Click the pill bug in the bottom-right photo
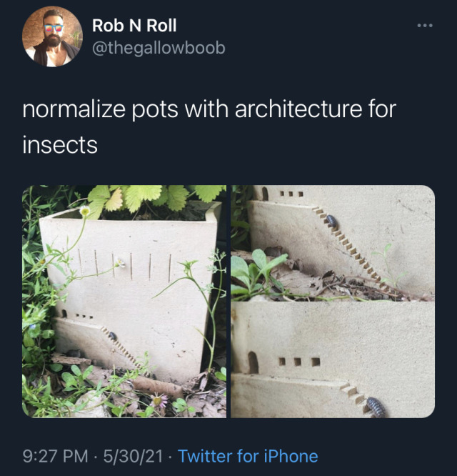Image resolution: width=457 pixels, height=476 pixels. (x=376, y=406)
